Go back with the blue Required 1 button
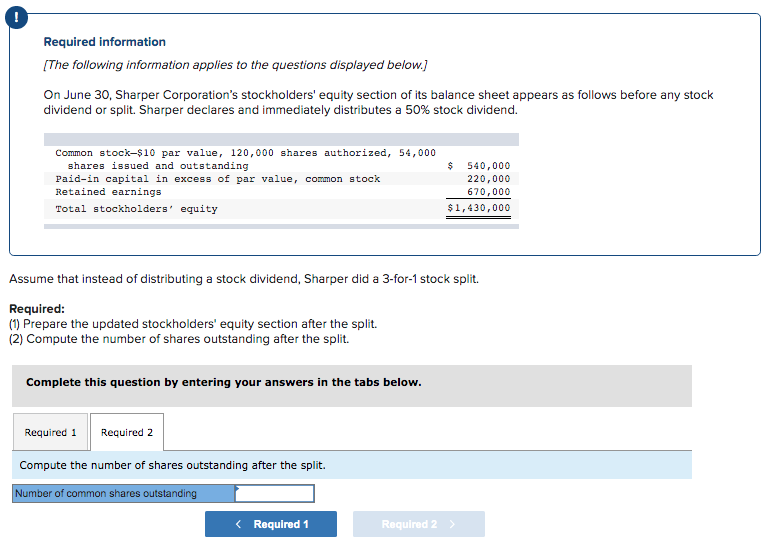768x545 pixels. (x=271, y=524)
